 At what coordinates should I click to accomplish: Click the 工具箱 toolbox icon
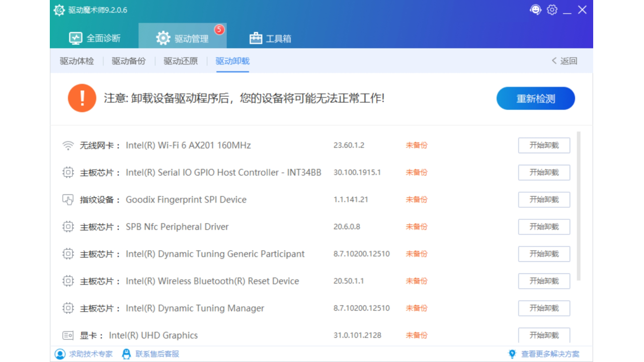pos(256,38)
